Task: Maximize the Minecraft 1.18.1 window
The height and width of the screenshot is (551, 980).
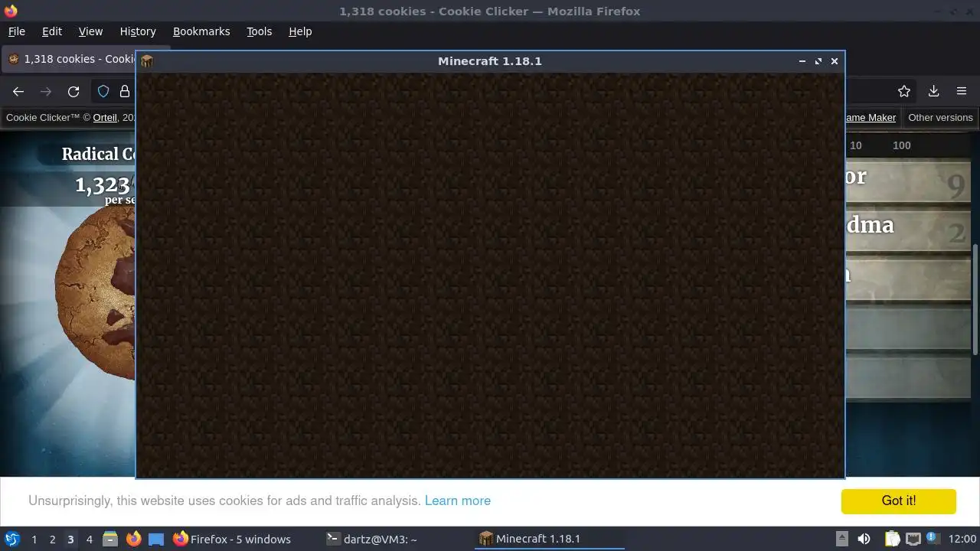Action: [x=818, y=61]
